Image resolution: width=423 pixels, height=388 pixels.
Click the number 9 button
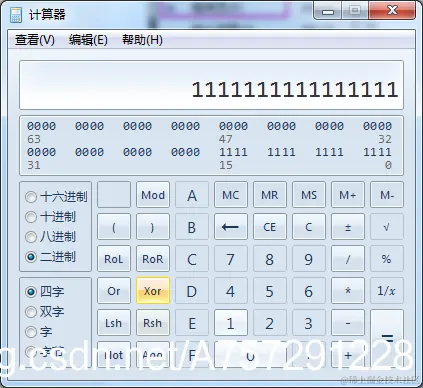pos(309,259)
